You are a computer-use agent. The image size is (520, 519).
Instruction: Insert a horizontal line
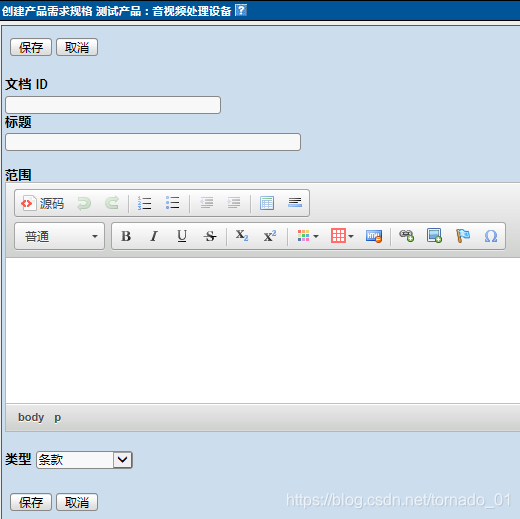(295, 203)
